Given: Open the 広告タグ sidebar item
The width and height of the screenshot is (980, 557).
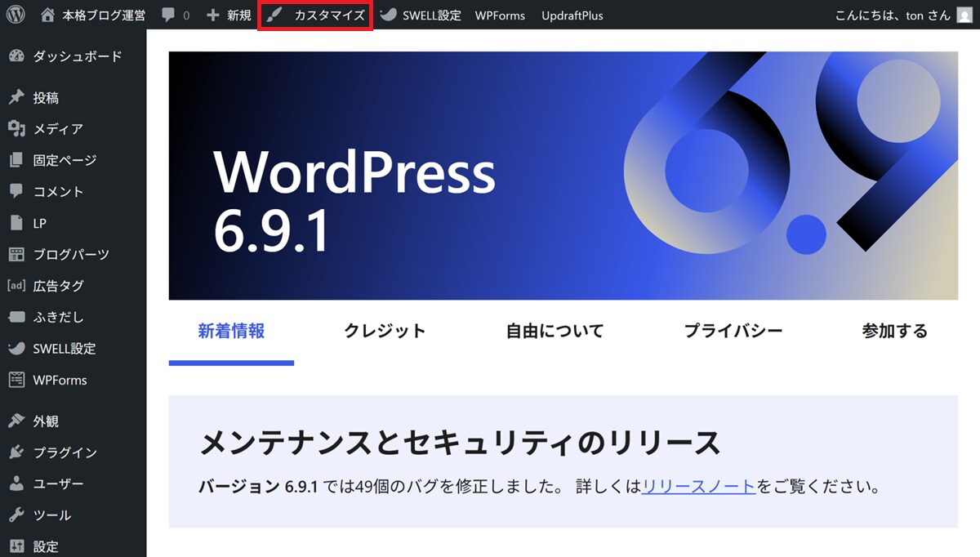Looking at the screenshot, I should click(58, 286).
